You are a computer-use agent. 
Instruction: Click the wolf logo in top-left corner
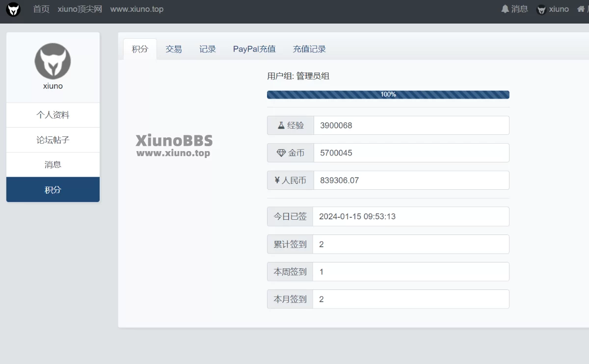tap(13, 10)
